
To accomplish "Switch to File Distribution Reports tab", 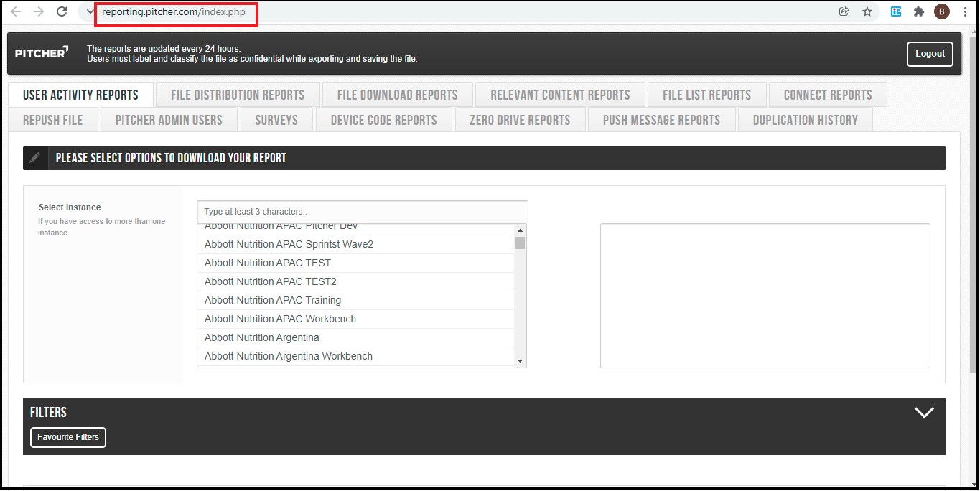I will (238, 95).
